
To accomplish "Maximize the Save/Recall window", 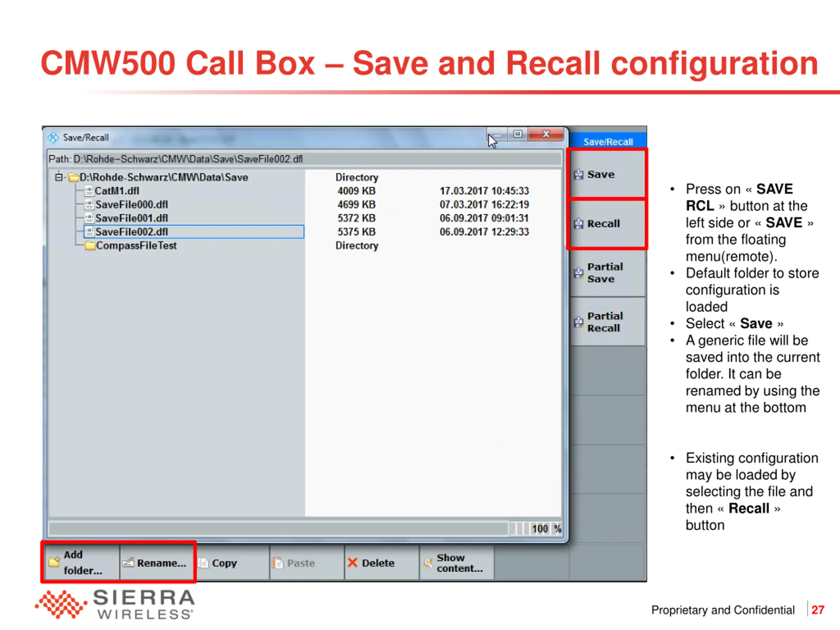I will click(x=518, y=134).
